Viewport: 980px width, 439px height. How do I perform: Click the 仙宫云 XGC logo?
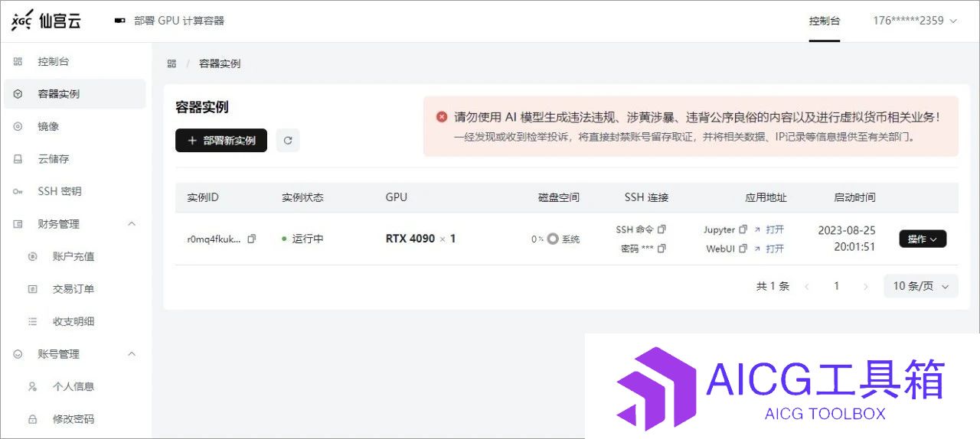coord(45,21)
